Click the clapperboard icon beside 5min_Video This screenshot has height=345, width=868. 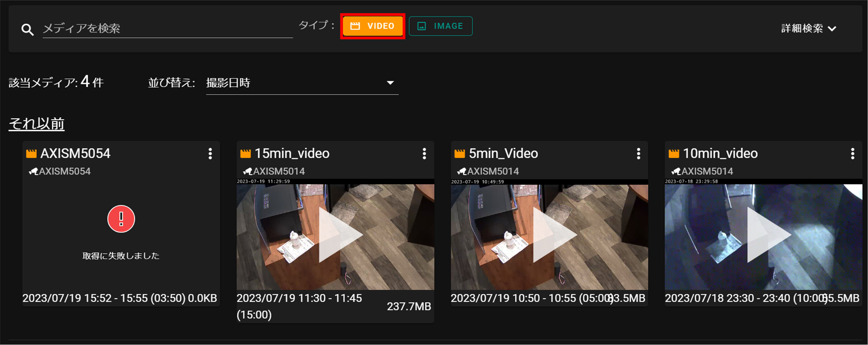(460, 154)
